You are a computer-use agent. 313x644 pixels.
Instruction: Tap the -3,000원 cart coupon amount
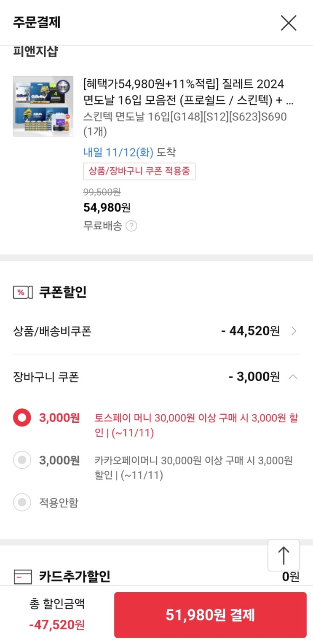(254, 377)
